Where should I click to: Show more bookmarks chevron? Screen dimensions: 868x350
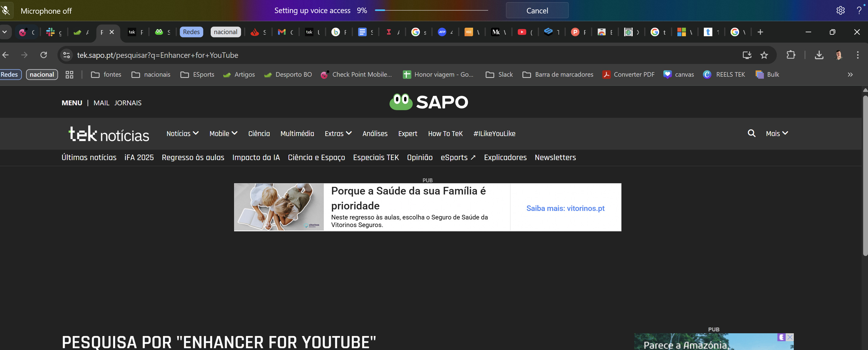(x=850, y=75)
